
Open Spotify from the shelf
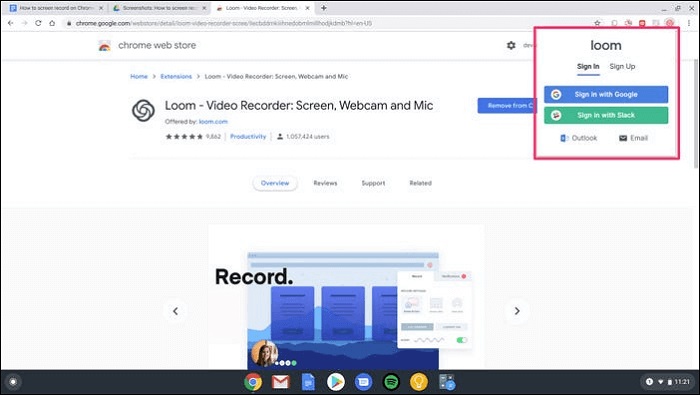click(x=392, y=382)
